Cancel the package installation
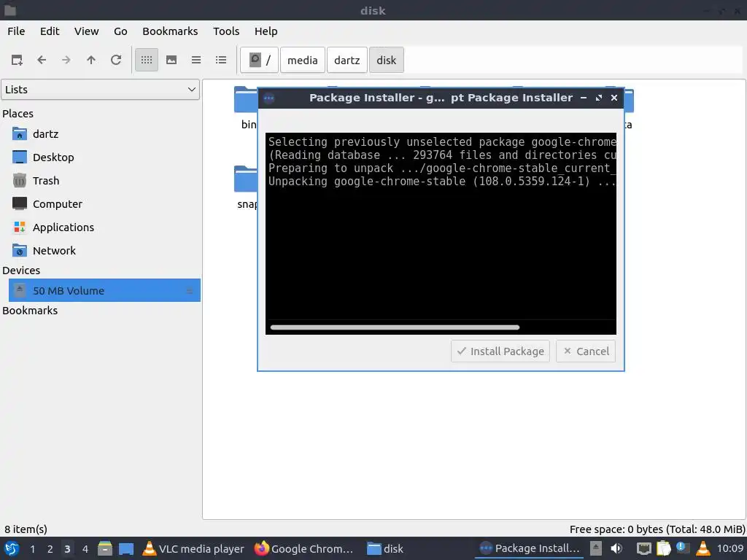This screenshot has height=560, width=747. point(586,351)
